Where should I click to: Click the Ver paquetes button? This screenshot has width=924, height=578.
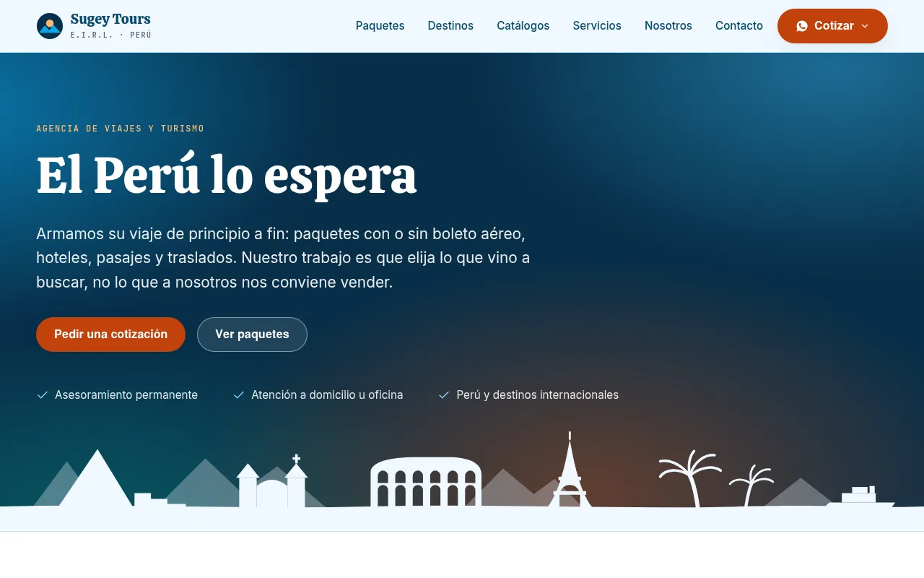click(x=252, y=335)
